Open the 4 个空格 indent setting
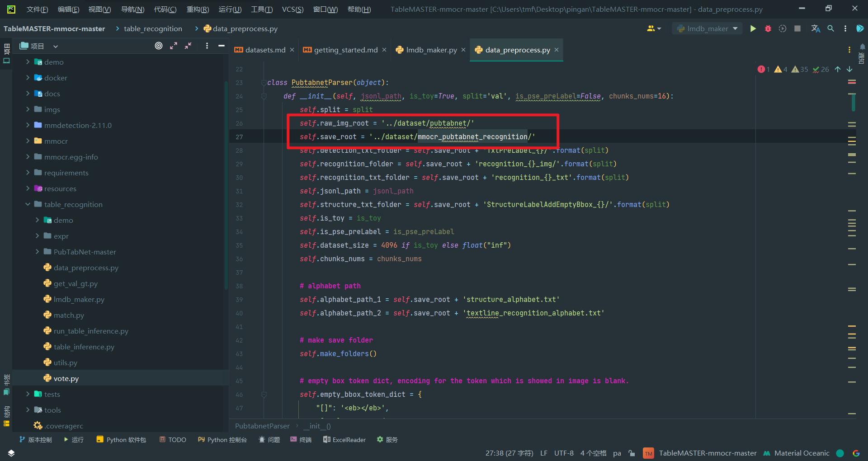868x461 pixels. (x=593, y=453)
